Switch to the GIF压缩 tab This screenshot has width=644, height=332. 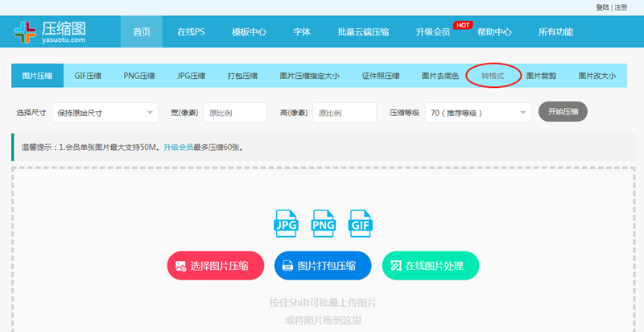pyautogui.click(x=88, y=76)
